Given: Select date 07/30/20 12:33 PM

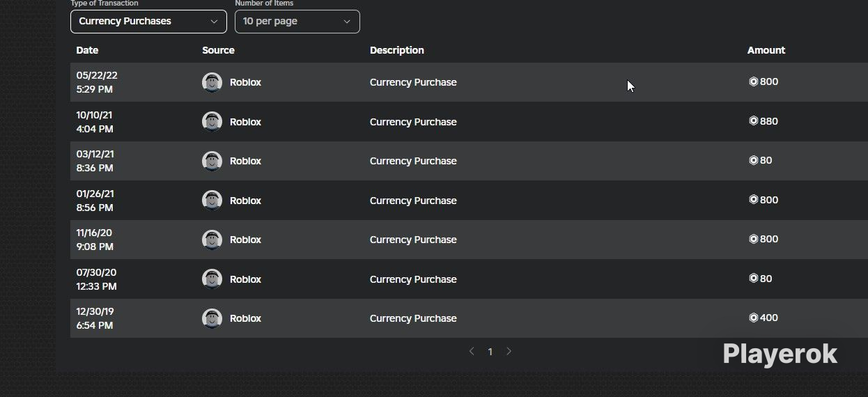Looking at the screenshot, I should (x=96, y=279).
